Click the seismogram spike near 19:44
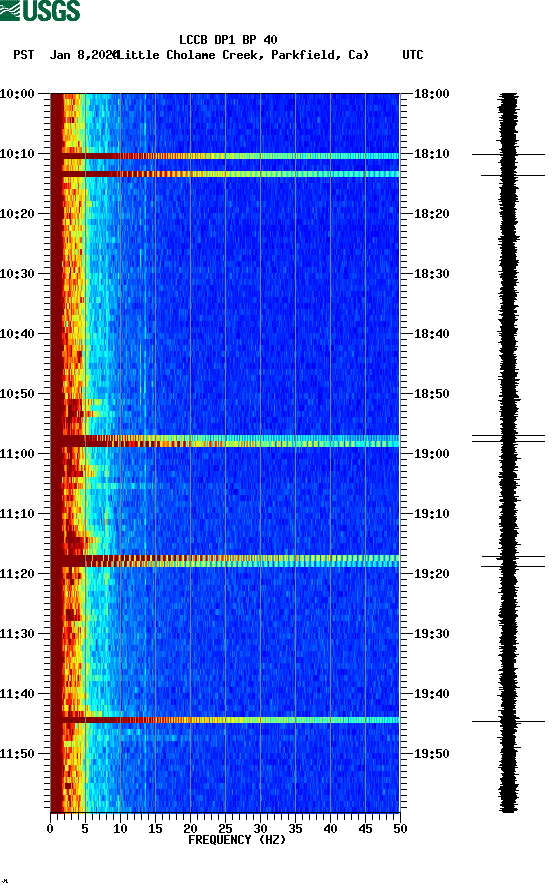 click(x=508, y=721)
